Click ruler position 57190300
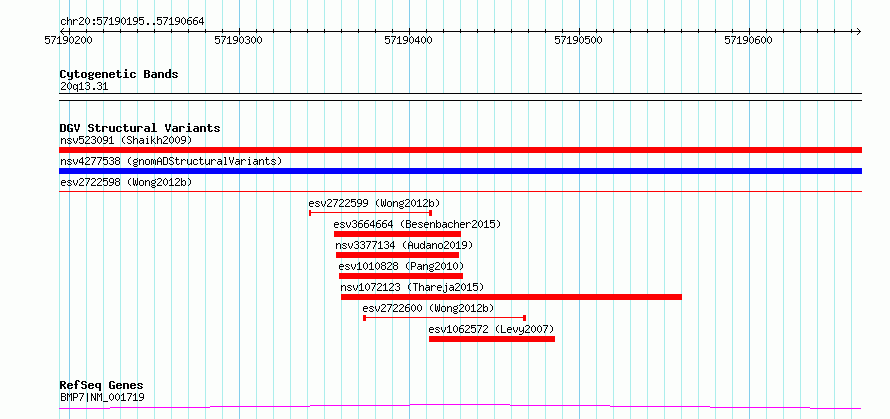This screenshot has height=419, width=890. 239,40
